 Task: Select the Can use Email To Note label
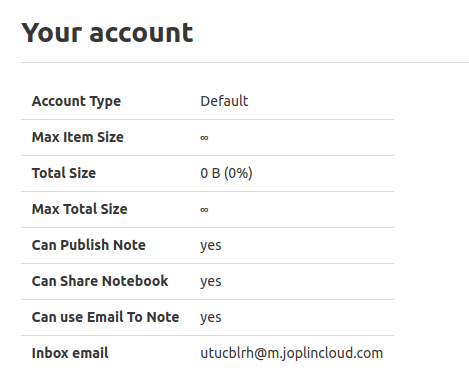105,317
